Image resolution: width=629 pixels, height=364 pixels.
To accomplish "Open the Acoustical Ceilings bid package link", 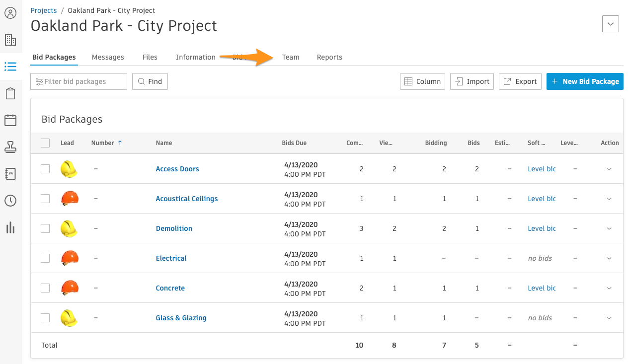I will pos(187,199).
